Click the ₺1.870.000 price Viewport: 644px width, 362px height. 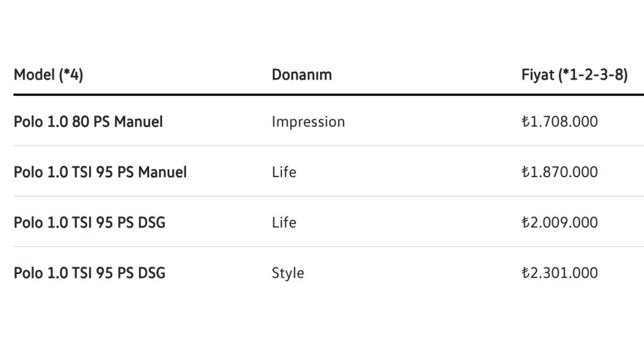pyautogui.click(x=560, y=172)
